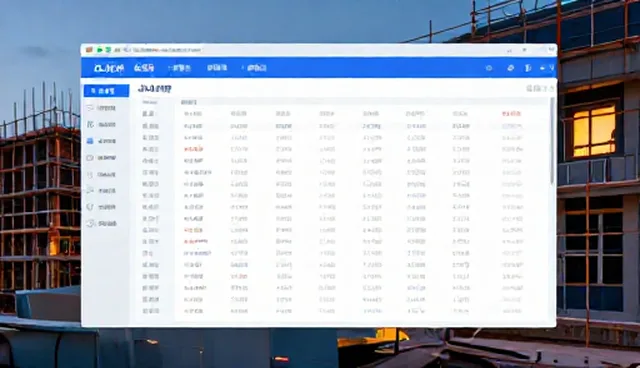Image resolution: width=640 pixels, height=368 pixels.
Task: Click the clock-like icon on the last sidebar item
Action: [91, 223]
